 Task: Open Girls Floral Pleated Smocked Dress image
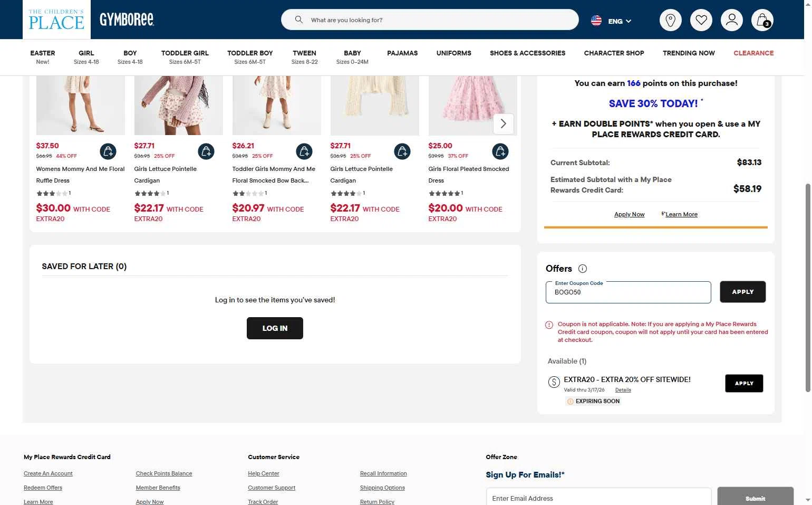(x=473, y=105)
